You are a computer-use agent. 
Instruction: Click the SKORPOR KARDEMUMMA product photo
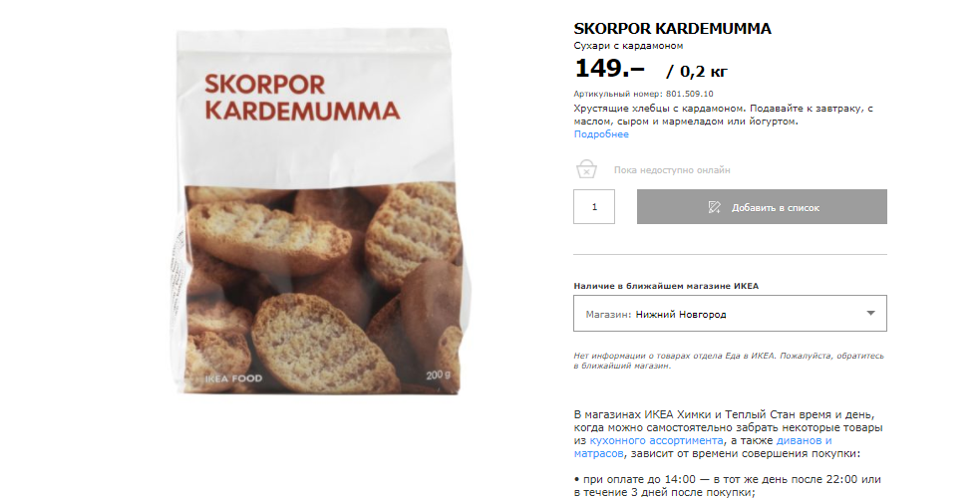click(319, 212)
